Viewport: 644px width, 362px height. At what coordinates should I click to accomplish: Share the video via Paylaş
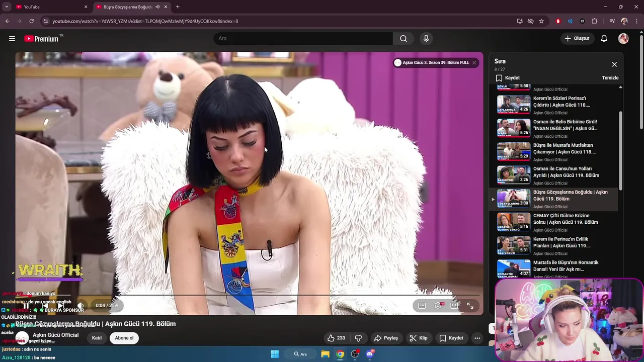click(386, 338)
